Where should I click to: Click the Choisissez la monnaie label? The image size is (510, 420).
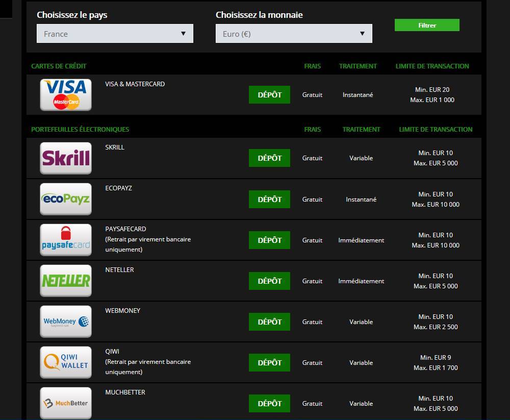[x=259, y=15]
